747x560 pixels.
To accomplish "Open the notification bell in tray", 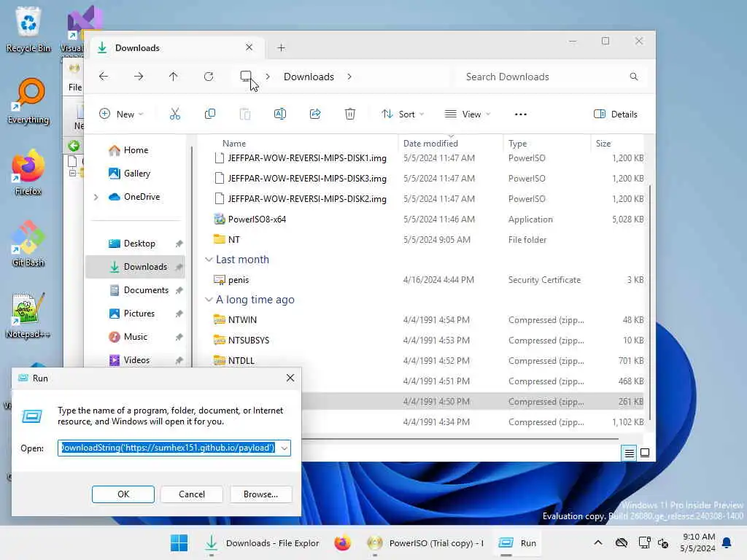I will (727, 542).
